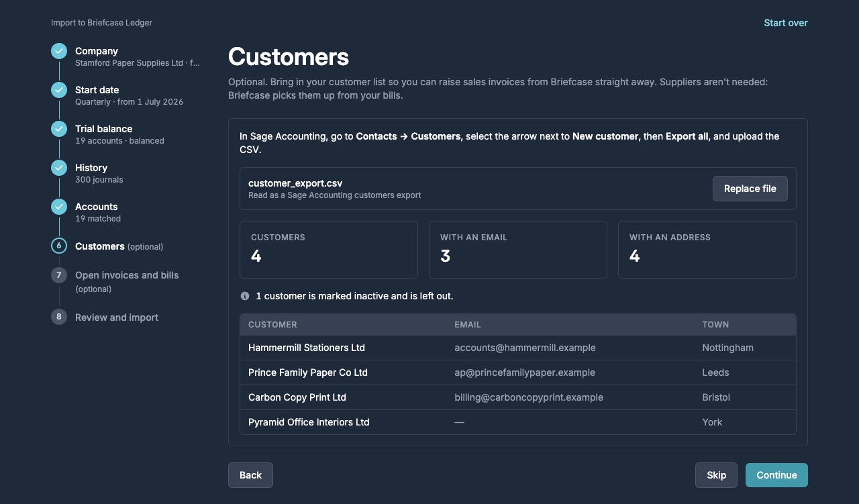859x504 pixels.
Task: Click the Replace file button
Action: (750, 189)
